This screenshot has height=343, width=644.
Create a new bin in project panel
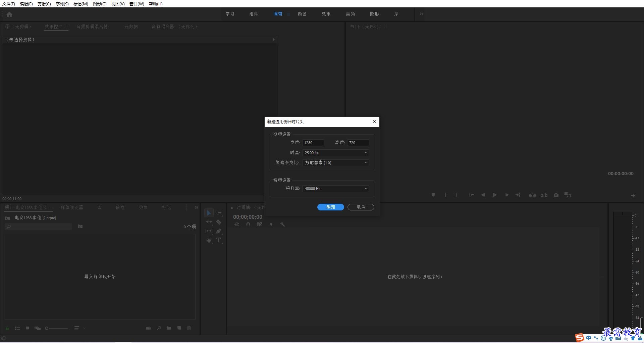[169, 328]
